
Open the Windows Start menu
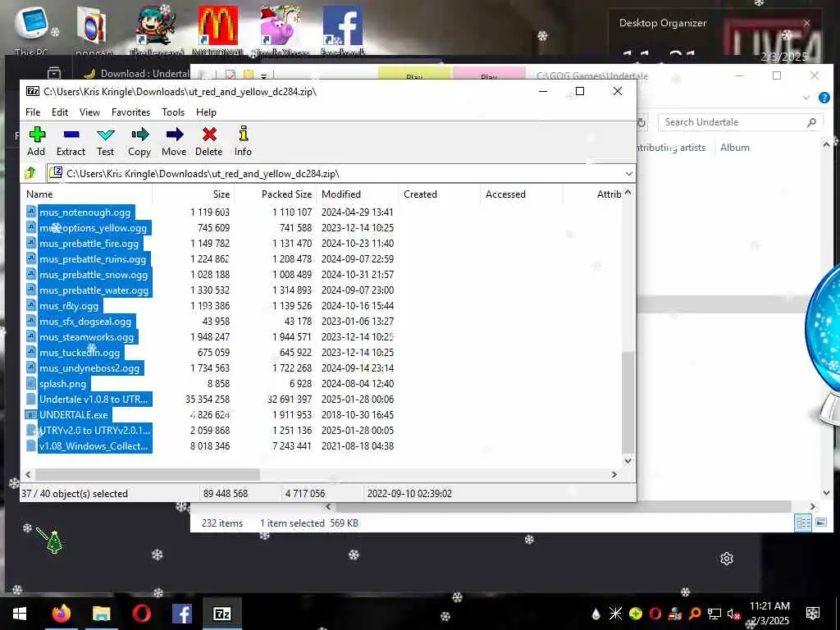(20, 614)
